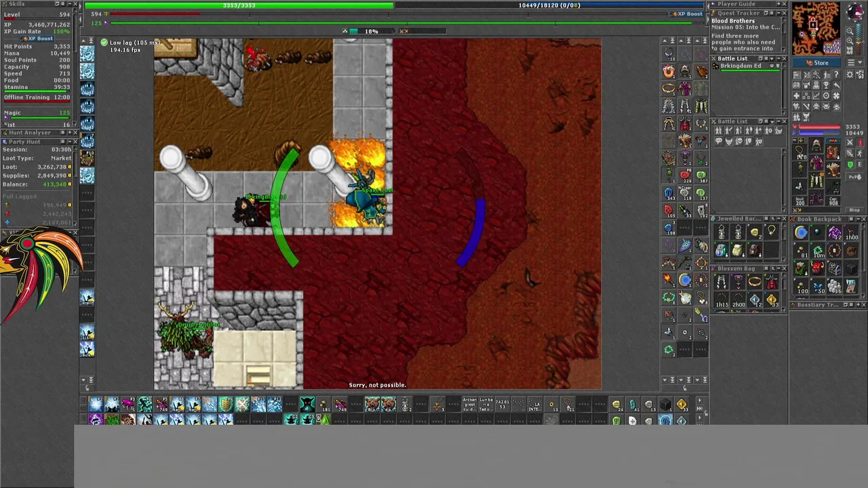
Task: Toggle the red standing figure stance
Action: [x=861, y=142]
